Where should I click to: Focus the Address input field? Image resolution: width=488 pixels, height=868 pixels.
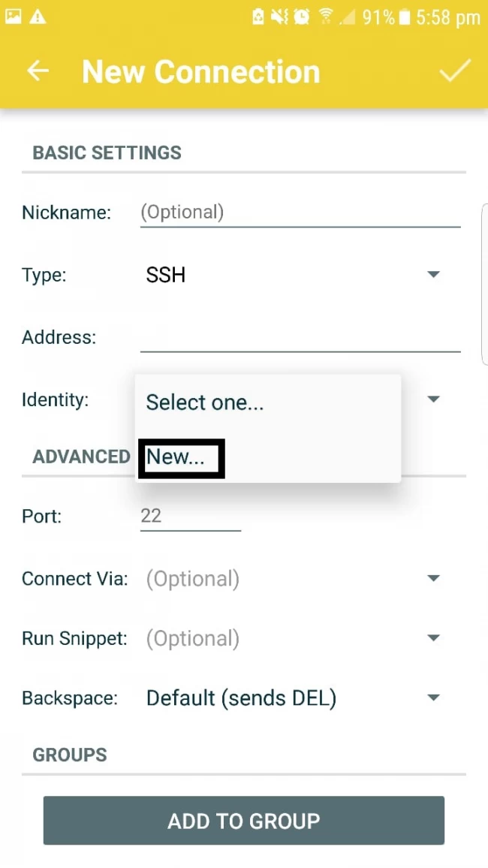(300, 336)
